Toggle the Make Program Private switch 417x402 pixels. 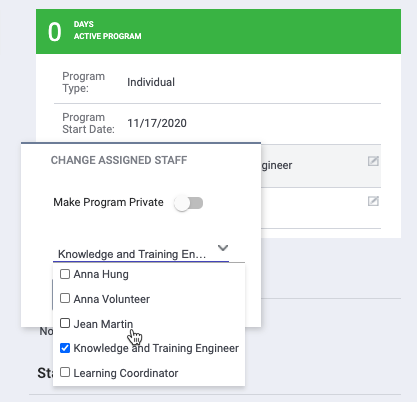pyautogui.click(x=189, y=203)
